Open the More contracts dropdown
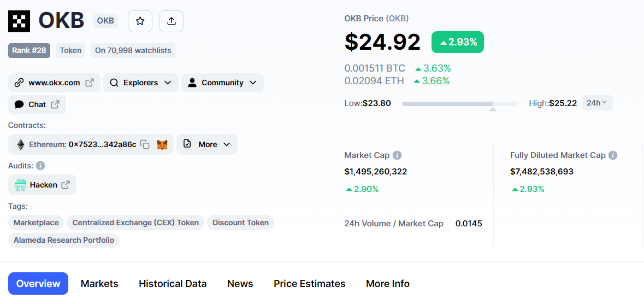The image size is (644, 304). coord(207,144)
